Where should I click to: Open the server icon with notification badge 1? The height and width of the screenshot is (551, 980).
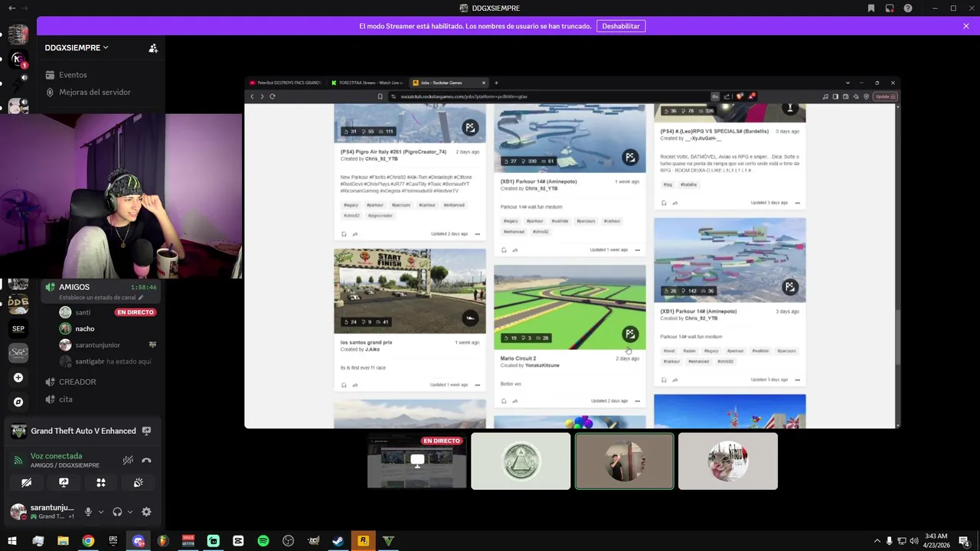pos(18,59)
